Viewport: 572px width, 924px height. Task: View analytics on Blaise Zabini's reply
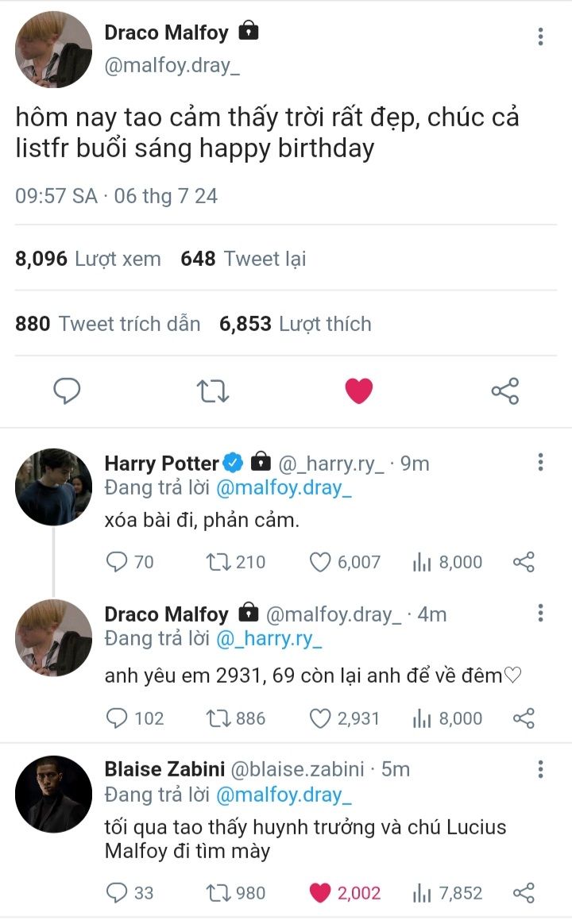click(421, 893)
